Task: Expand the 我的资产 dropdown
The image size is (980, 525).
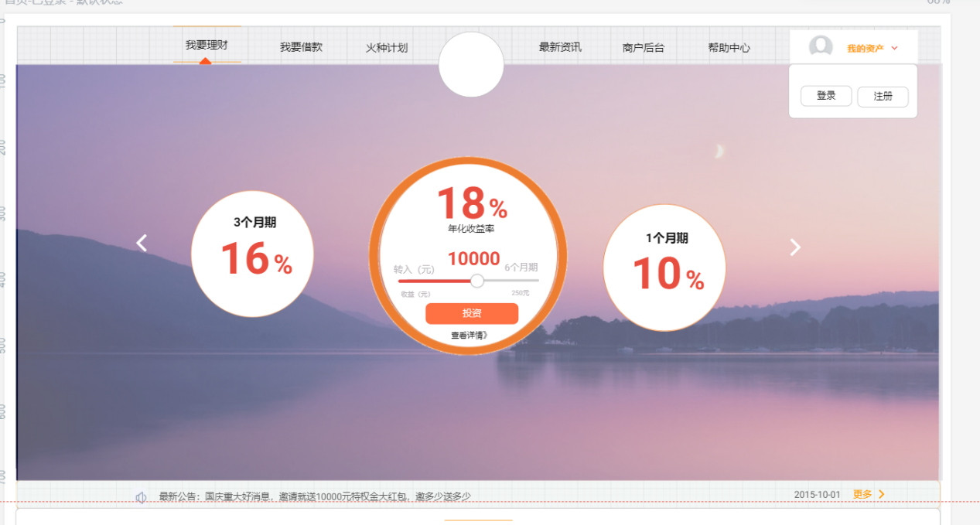Action: click(894, 48)
